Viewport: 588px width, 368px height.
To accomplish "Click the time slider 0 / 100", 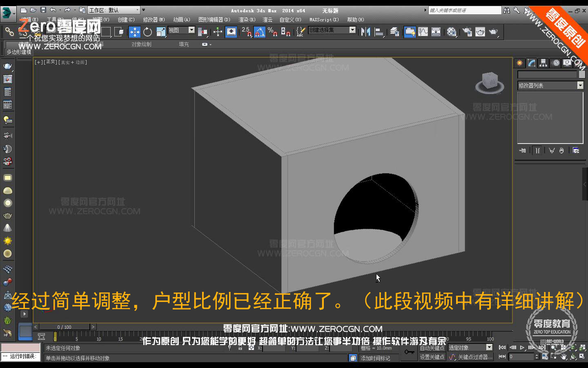I will (x=64, y=327).
